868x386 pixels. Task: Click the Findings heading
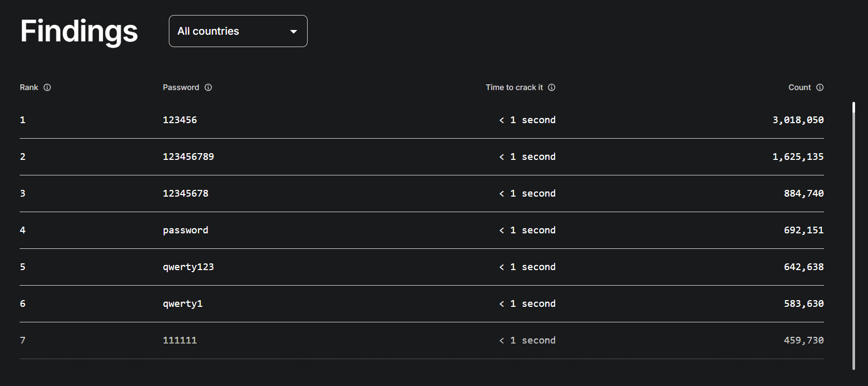pyautogui.click(x=79, y=31)
